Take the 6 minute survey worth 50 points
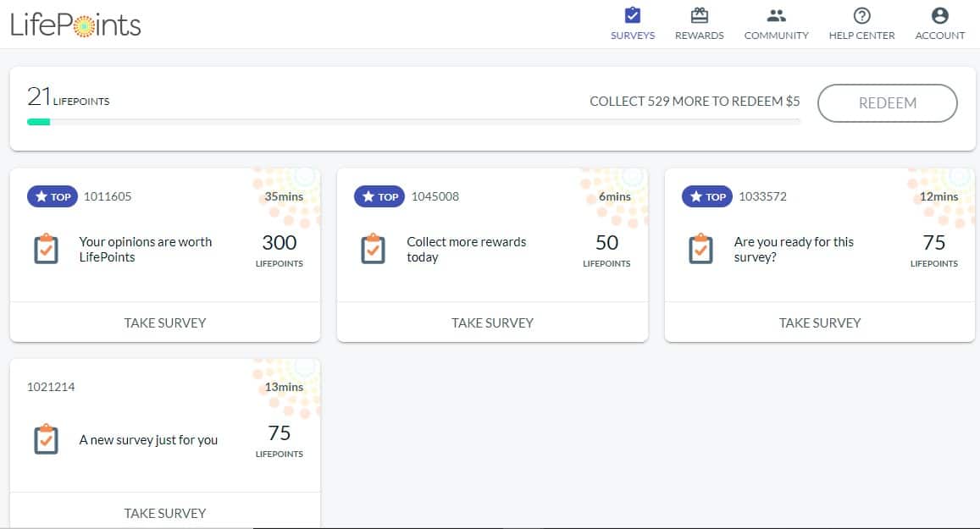 tap(493, 322)
